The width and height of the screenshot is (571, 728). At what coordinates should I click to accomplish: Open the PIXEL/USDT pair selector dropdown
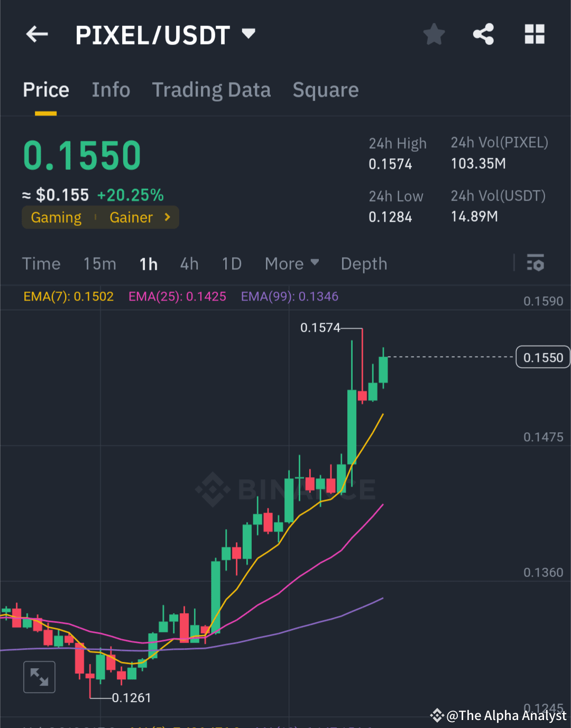(x=248, y=33)
